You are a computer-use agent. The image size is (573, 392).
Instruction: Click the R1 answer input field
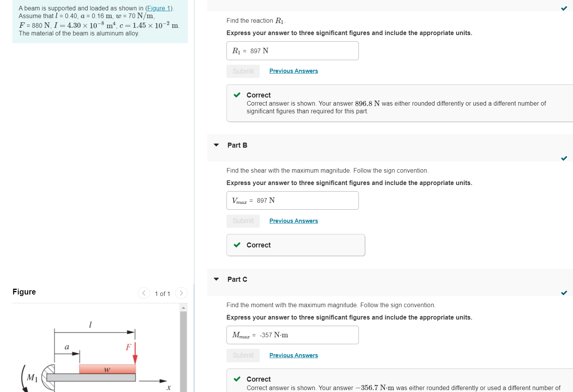(x=292, y=50)
